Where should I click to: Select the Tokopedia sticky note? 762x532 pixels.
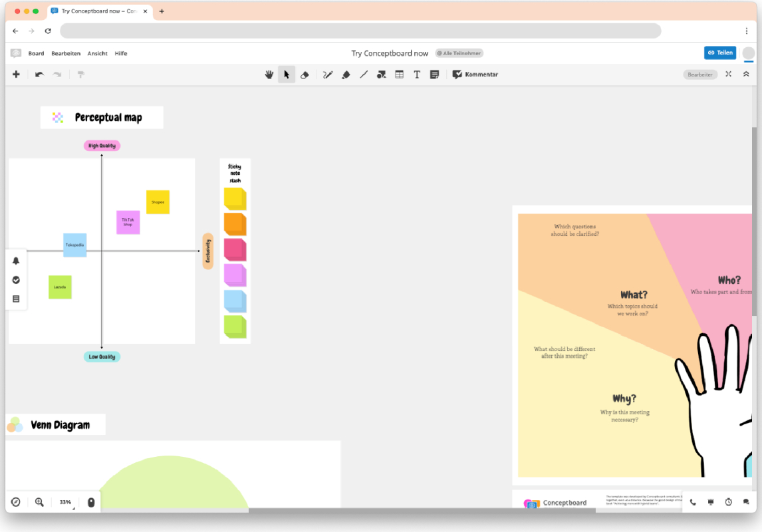point(75,245)
